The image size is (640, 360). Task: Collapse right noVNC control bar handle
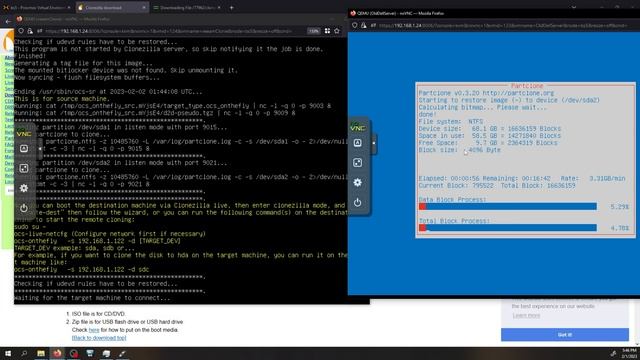pos(373,143)
